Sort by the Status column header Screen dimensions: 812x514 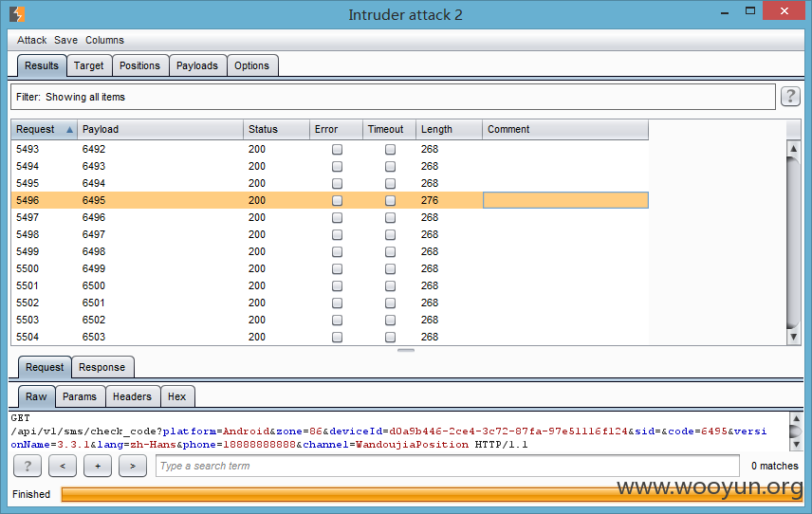click(x=277, y=129)
